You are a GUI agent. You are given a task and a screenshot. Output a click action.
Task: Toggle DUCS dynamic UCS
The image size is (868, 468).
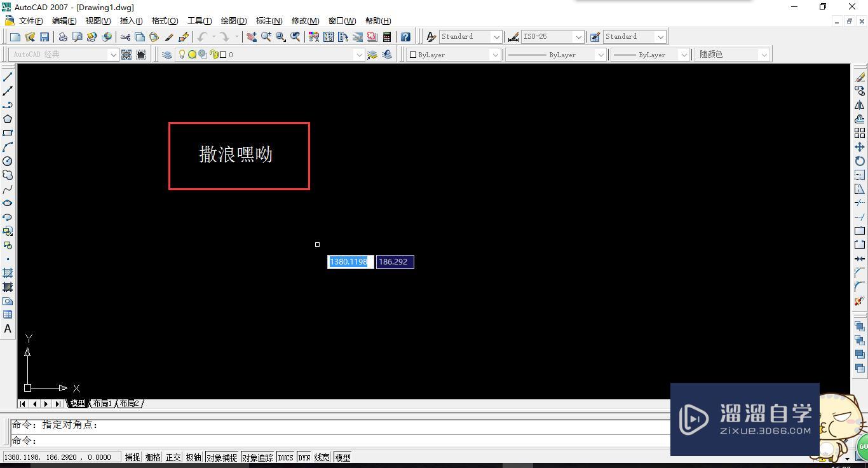[x=285, y=457]
